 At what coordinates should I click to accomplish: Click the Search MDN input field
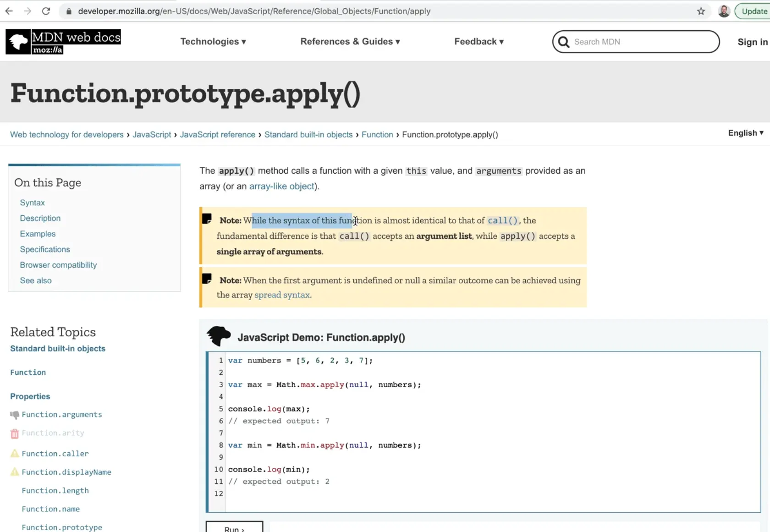click(642, 42)
